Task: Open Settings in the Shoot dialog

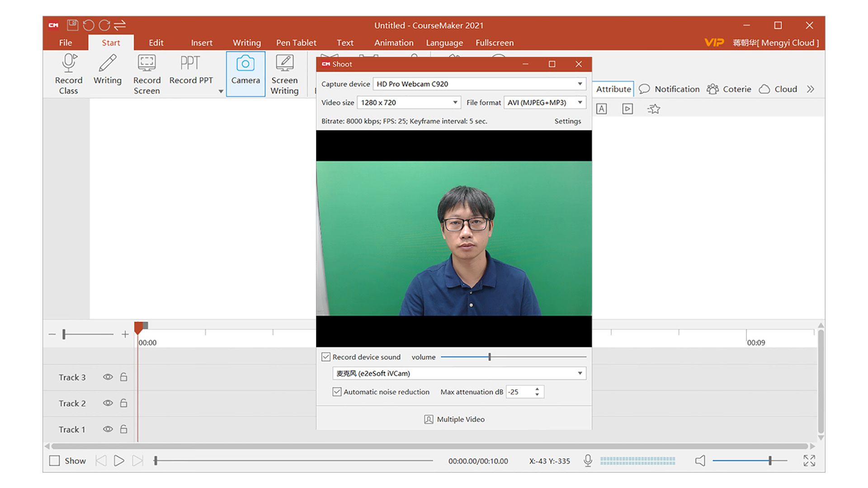Action: 568,121
